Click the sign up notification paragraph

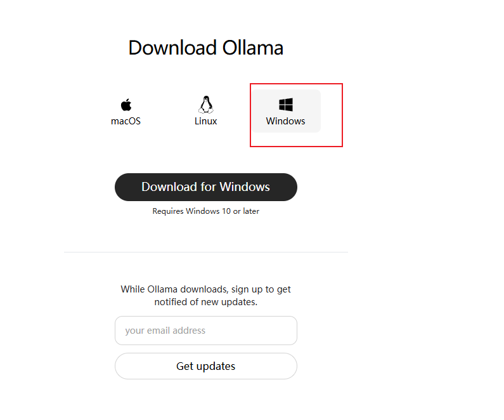(x=205, y=296)
